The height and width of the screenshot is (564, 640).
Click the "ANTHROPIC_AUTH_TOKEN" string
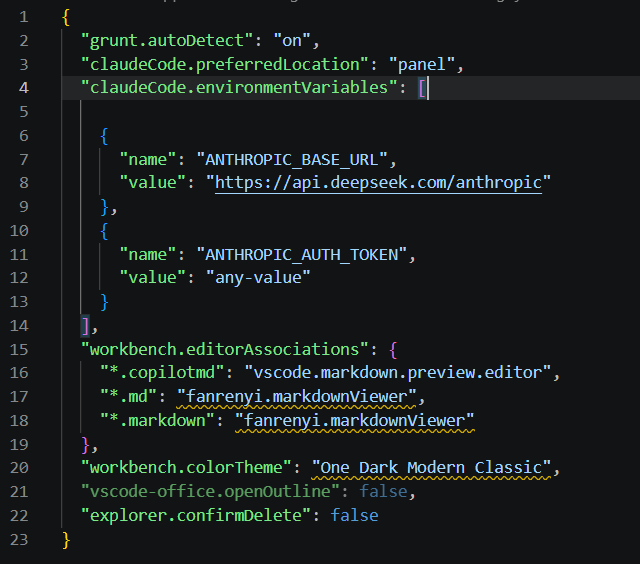pyautogui.click(x=302, y=255)
